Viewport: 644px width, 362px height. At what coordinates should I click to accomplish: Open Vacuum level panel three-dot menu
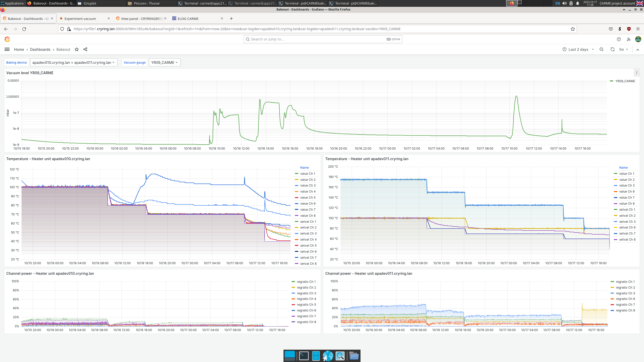point(637,73)
